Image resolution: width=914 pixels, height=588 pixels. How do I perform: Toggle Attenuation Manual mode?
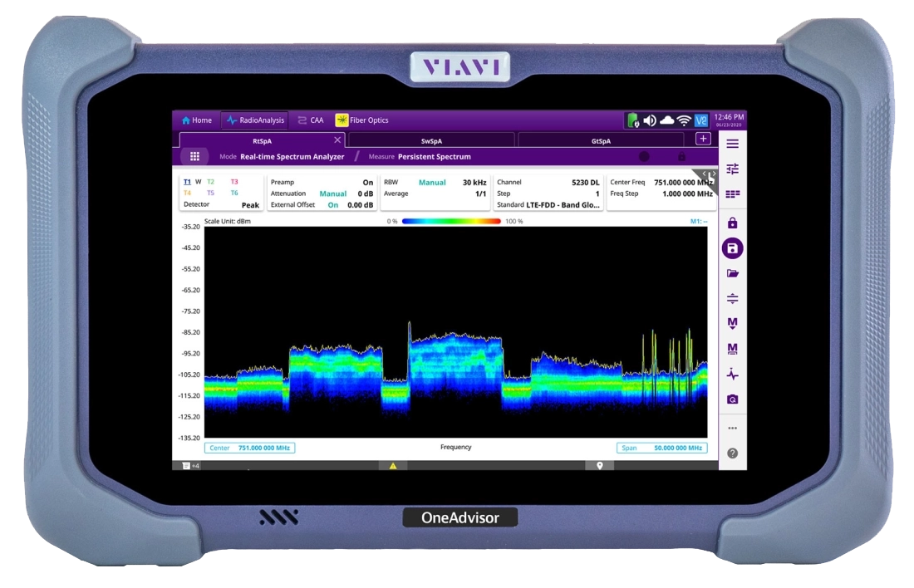(332, 194)
